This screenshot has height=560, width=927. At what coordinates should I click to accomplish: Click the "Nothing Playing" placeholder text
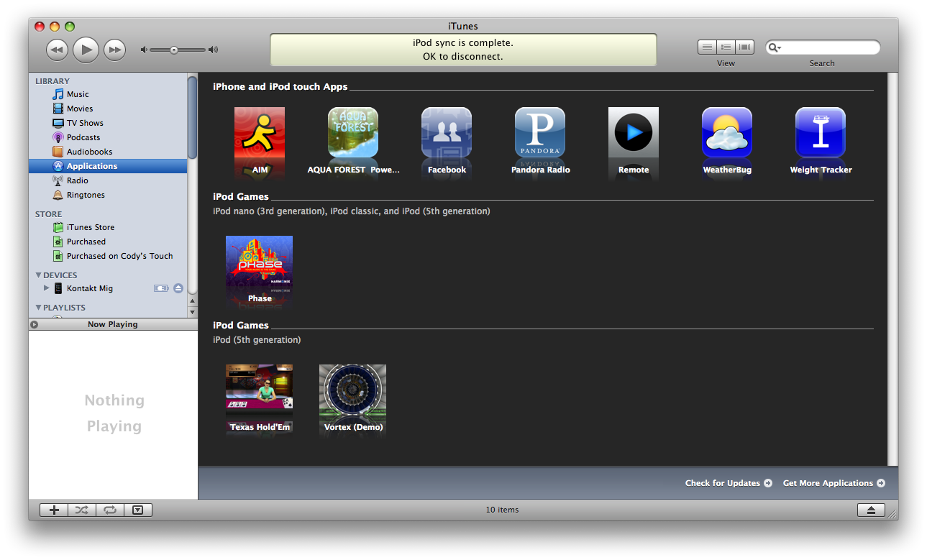tap(114, 413)
